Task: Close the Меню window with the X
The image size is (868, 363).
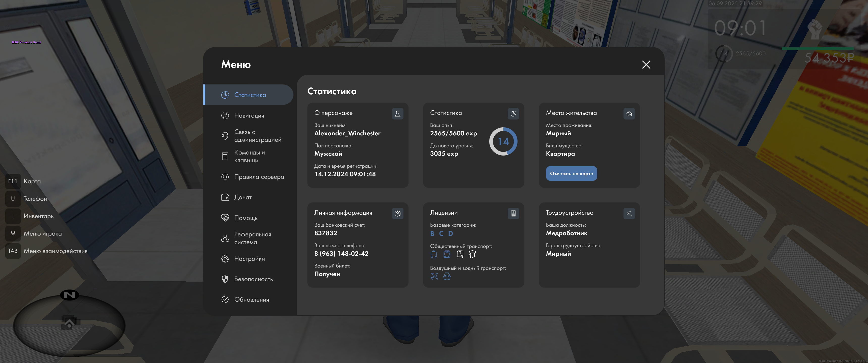Action: tap(646, 65)
